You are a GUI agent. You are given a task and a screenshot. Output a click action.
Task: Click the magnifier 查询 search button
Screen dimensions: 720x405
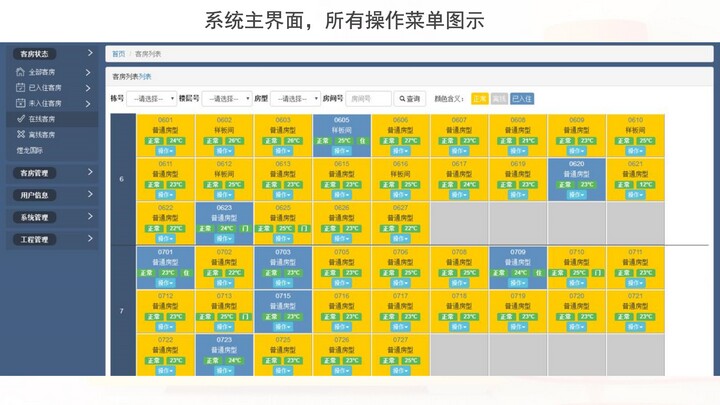click(x=410, y=99)
